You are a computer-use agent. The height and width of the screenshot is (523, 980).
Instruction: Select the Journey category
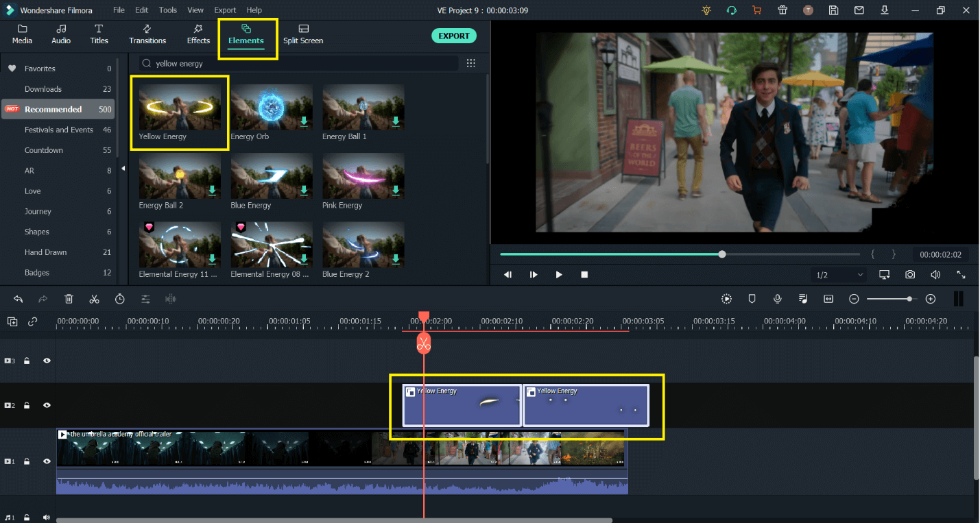pos(59,211)
